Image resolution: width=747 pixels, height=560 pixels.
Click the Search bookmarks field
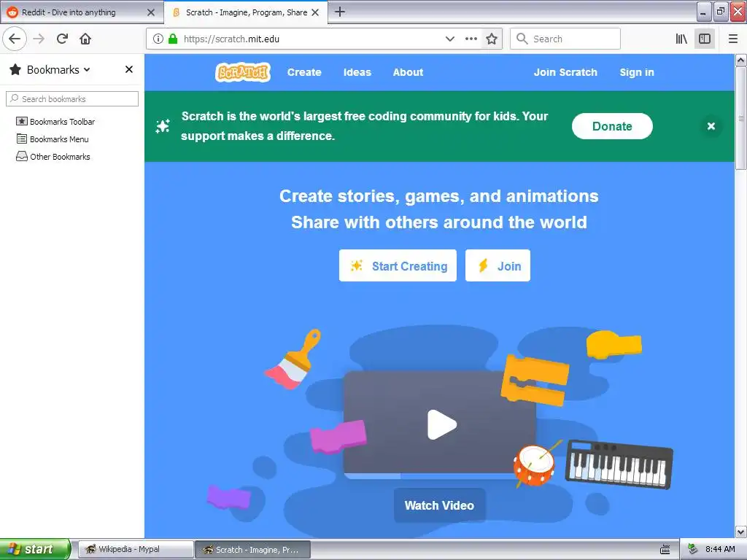[72, 98]
